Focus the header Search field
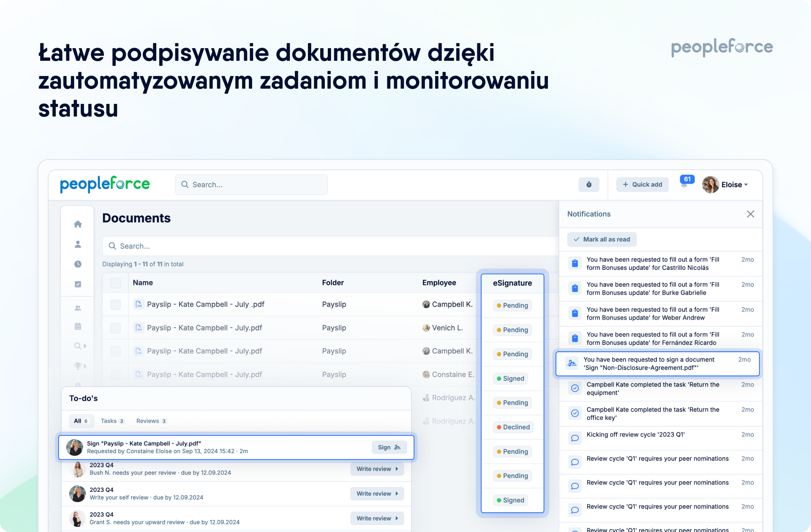This screenshot has height=532, width=811. [251, 185]
